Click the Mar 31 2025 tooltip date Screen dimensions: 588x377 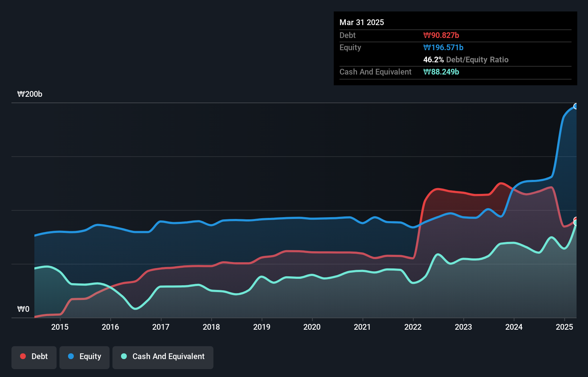point(362,22)
